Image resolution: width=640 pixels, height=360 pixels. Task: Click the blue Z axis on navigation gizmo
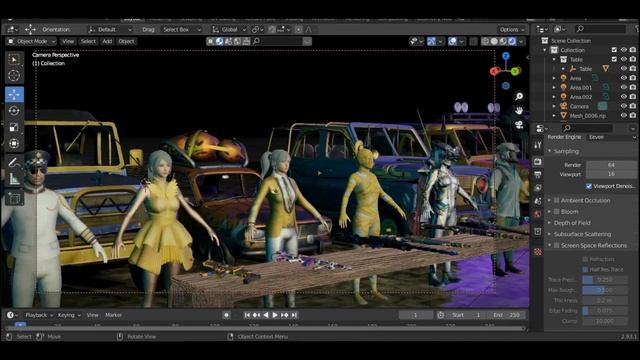coord(506,56)
